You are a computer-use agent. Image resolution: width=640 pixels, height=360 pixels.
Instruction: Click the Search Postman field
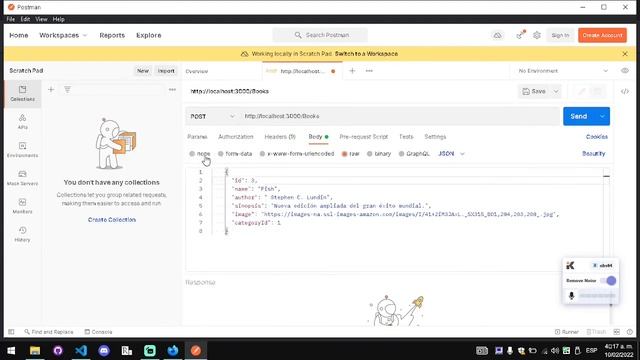[x=320, y=36]
